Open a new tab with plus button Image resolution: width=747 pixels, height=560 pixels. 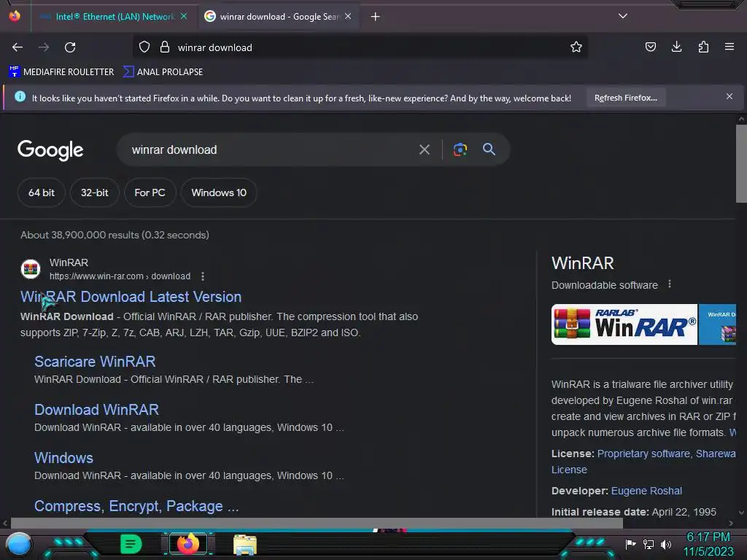tap(376, 17)
